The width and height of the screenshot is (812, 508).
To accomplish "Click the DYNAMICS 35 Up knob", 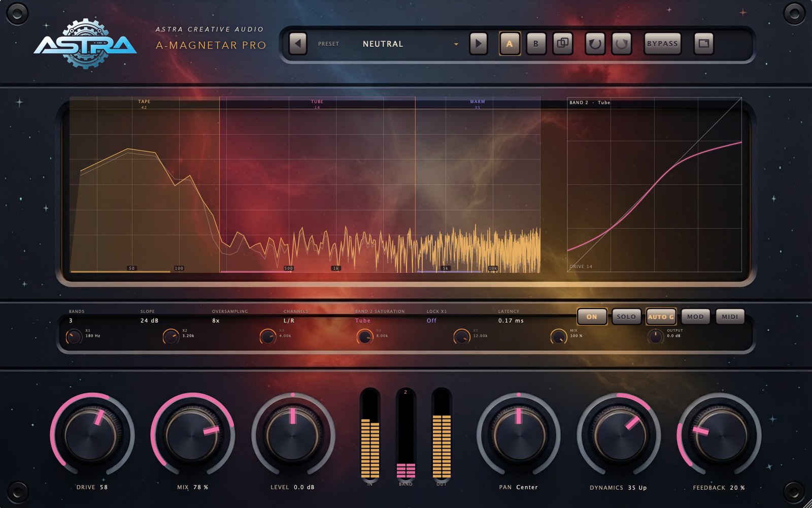I will [x=619, y=435].
